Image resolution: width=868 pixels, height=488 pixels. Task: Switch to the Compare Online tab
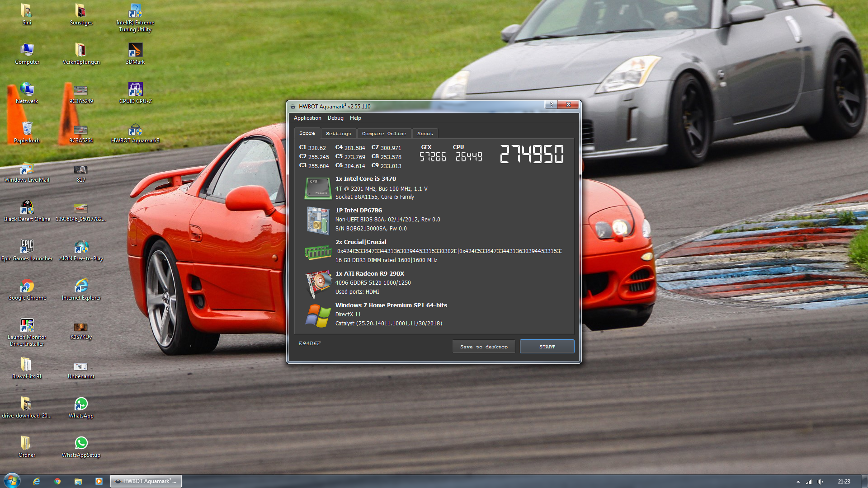pyautogui.click(x=384, y=134)
